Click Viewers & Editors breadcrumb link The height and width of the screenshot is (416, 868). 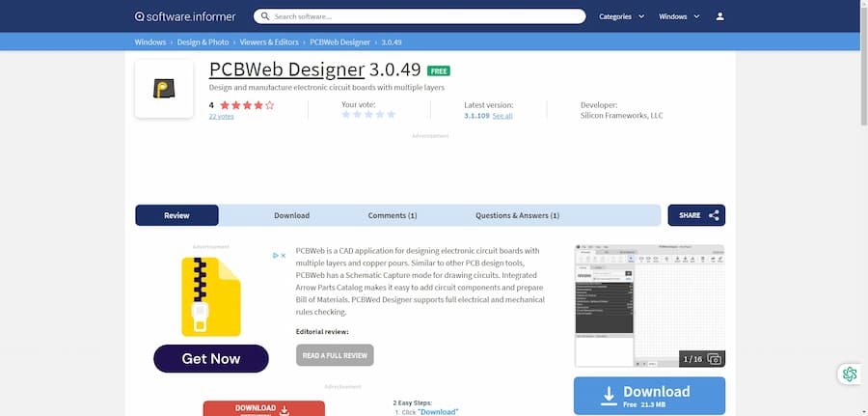(x=269, y=42)
